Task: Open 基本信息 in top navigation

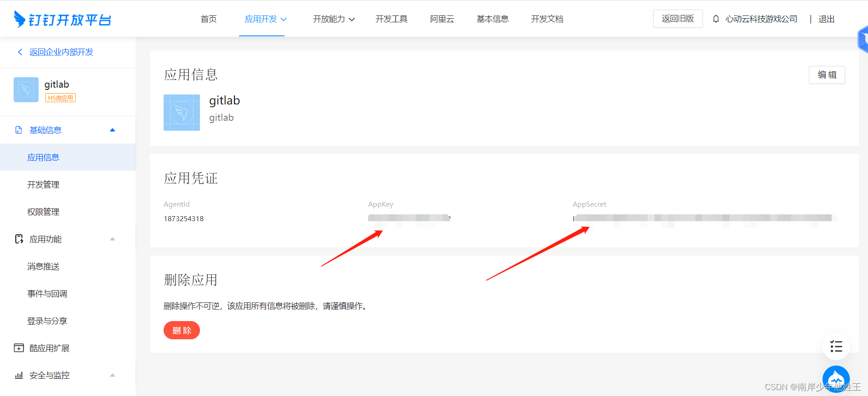Action: 493,19
